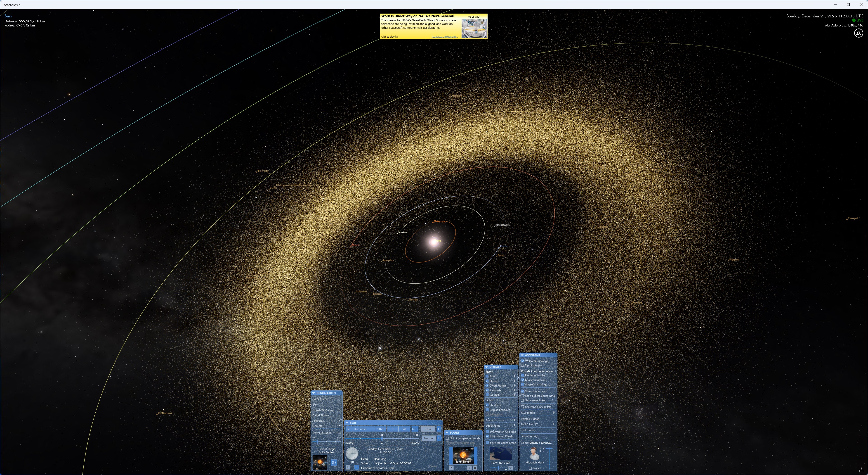868x475 pixels.
Task: Start the Solar System tour playback
Action: click(x=452, y=468)
